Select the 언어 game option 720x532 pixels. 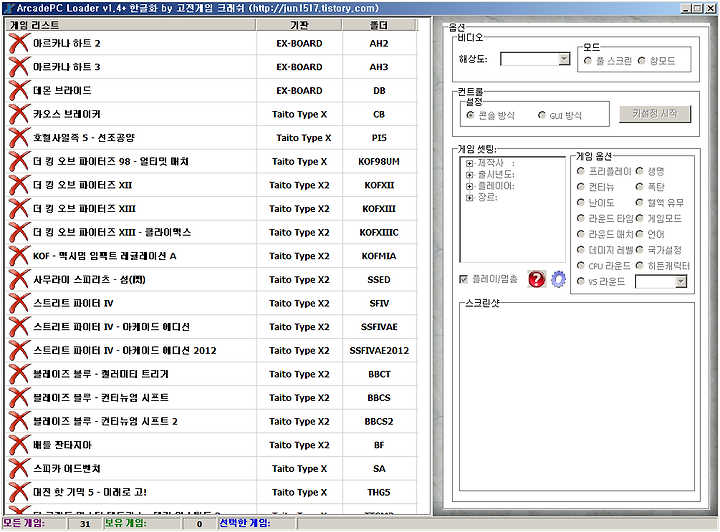tap(639, 234)
